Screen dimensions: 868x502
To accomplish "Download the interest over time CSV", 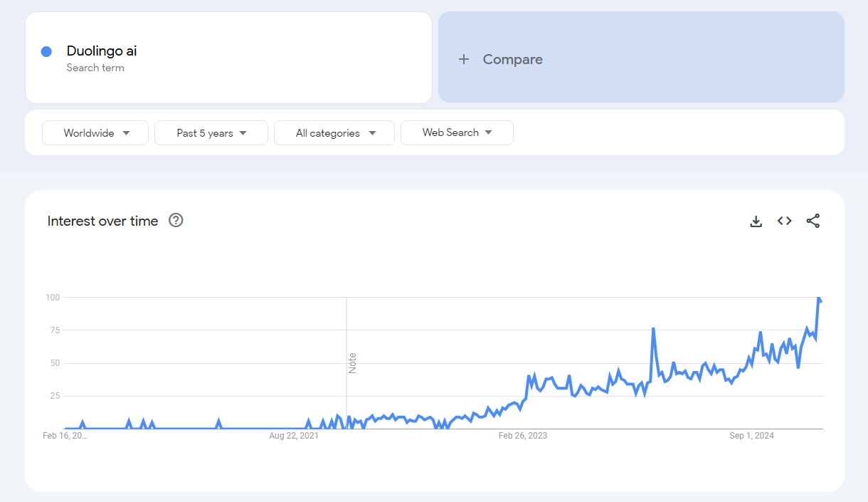I will (756, 221).
